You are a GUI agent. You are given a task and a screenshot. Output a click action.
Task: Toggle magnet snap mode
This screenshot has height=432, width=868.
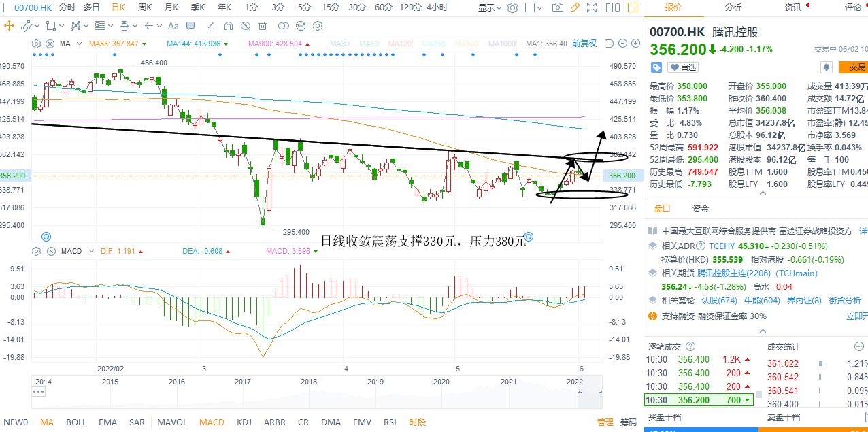[229, 26]
